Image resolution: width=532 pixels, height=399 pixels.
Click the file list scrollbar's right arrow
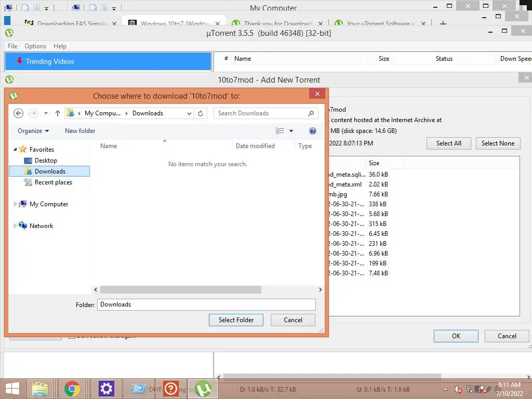(x=320, y=290)
